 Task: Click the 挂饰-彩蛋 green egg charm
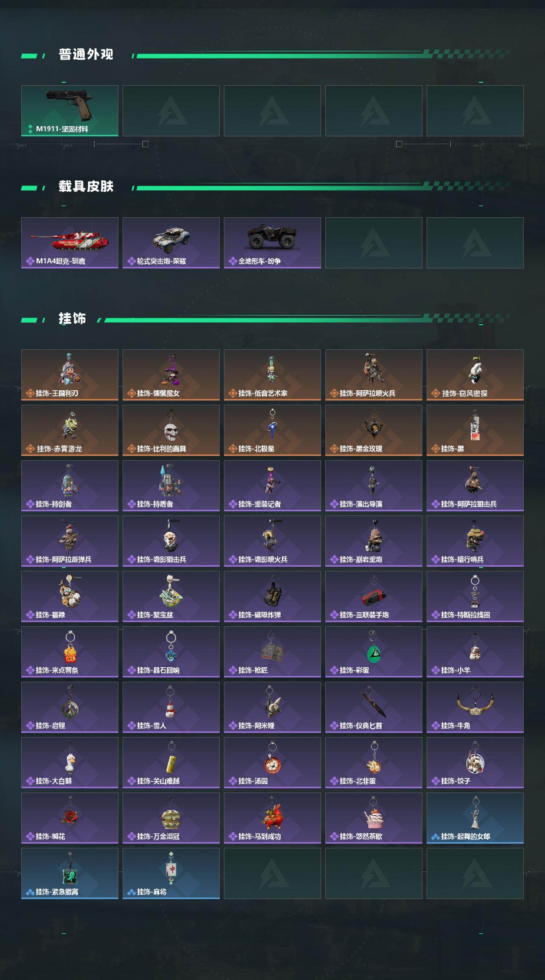[374, 652]
